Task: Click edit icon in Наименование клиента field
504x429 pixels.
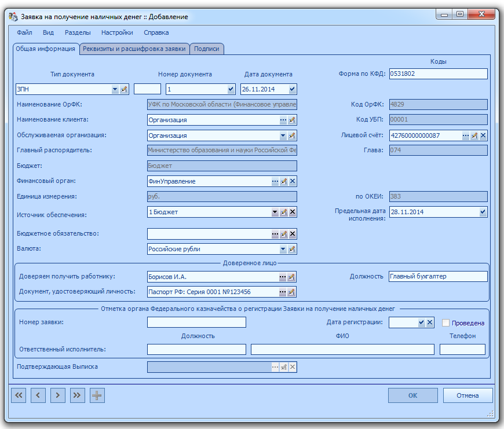Action: coord(292,120)
